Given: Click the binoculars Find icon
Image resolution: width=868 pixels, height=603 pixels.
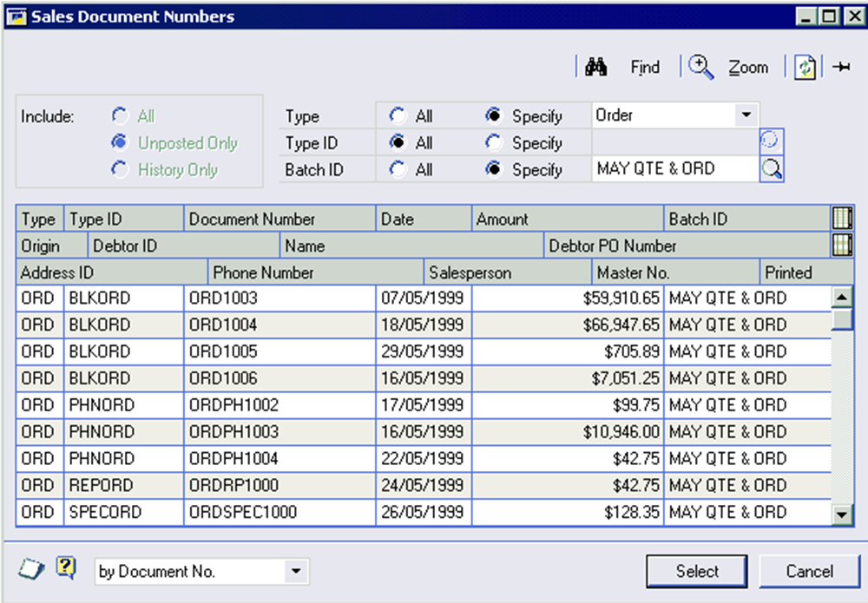Looking at the screenshot, I should 596,68.
